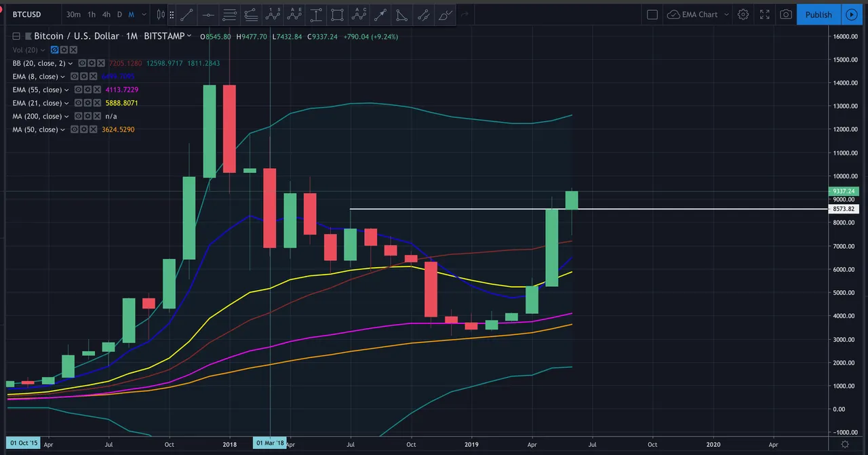Select the Rectangle shapes tool

337,14
